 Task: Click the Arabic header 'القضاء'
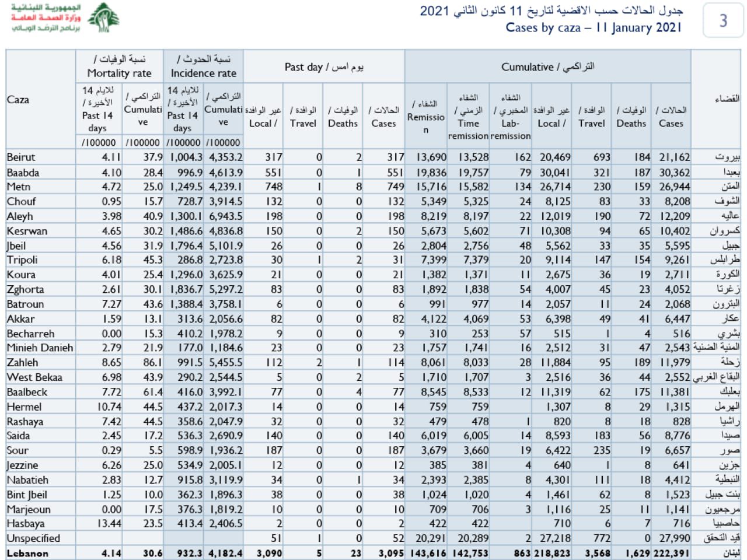pos(727,99)
